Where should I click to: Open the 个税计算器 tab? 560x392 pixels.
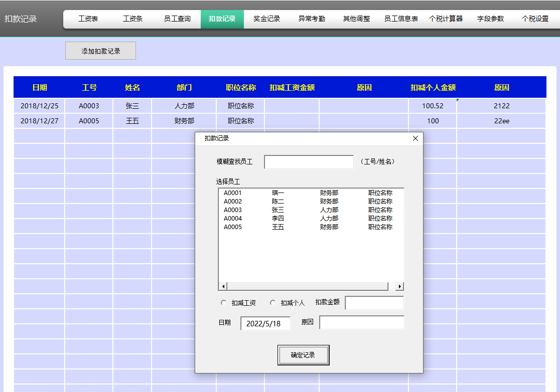coord(446,19)
